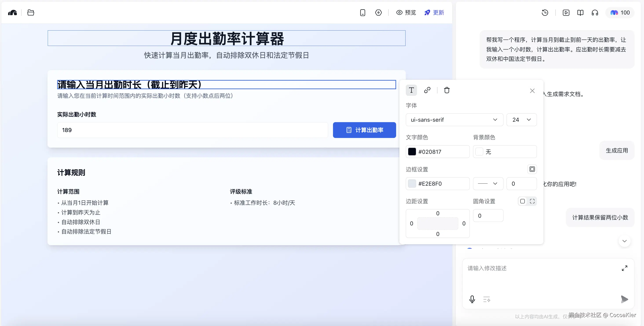The width and height of the screenshot is (644, 326).
Task: Open the font size 24 dropdown
Action: [x=521, y=120]
